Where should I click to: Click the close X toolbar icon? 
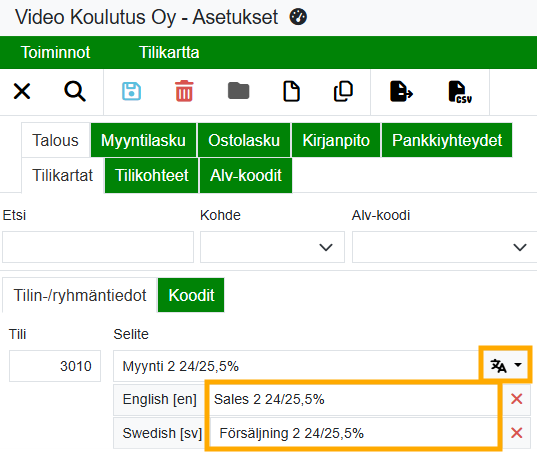click(22, 91)
